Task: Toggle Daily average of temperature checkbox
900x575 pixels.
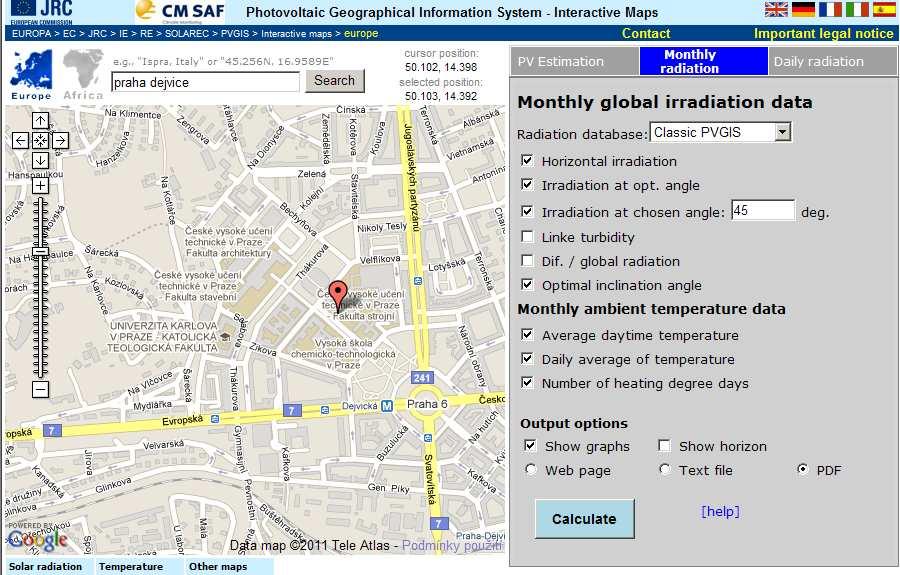Action: [x=527, y=358]
